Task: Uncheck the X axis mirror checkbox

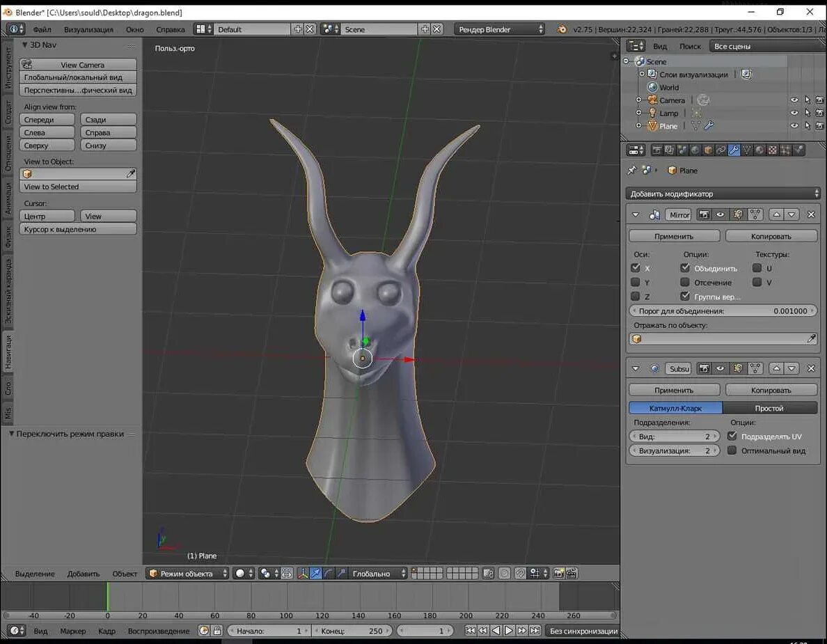Action: [636, 268]
